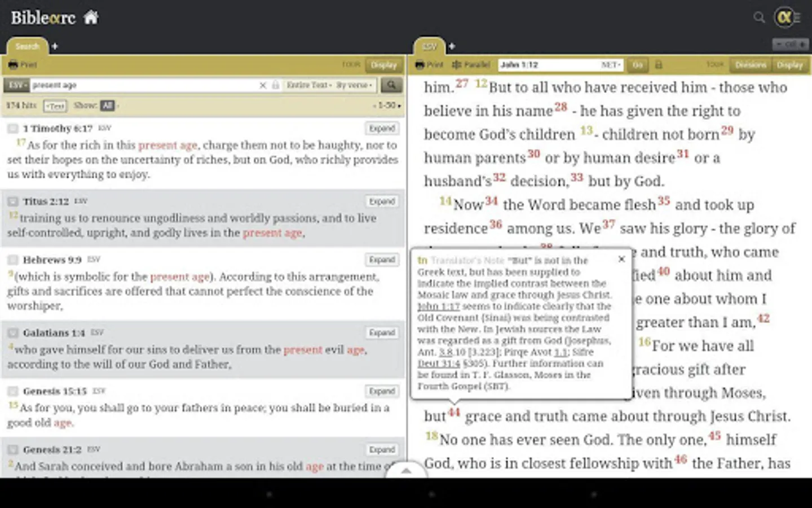Image resolution: width=812 pixels, height=508 pixels.
Task: Add a new tab beside the ESV tab
Action: coord(452,46)
